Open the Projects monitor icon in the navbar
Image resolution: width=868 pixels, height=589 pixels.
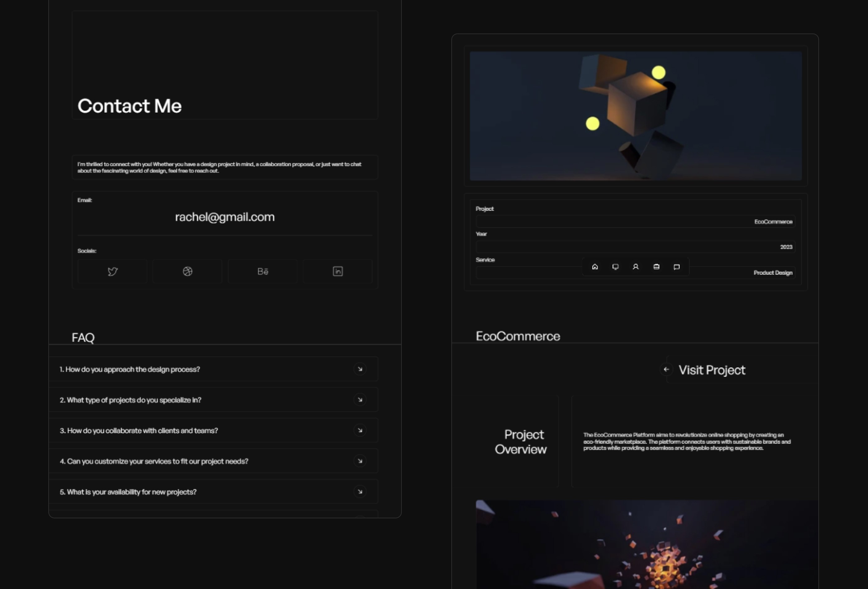(615, 267)
